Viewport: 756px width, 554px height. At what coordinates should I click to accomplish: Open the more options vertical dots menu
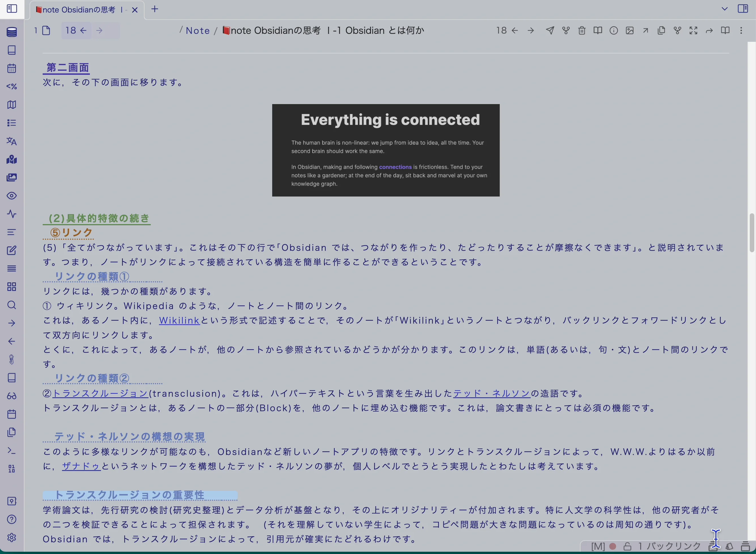tap(741, 30)
